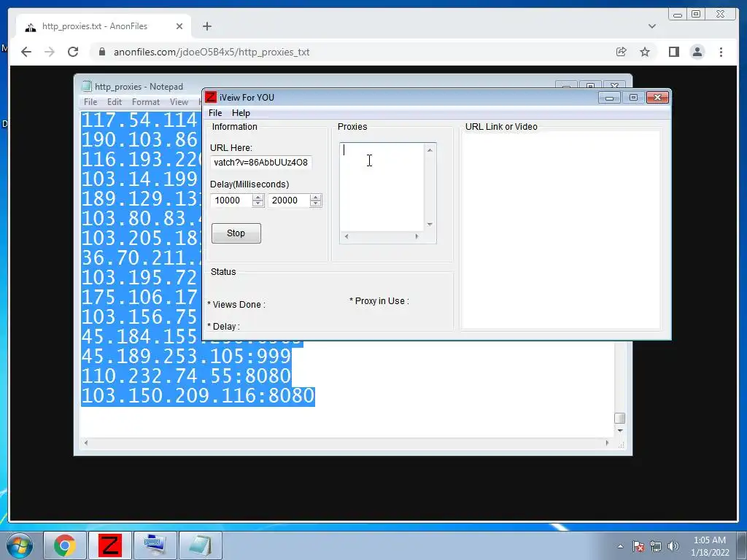Open Notepad Edit menu
This screenshot has height=560, width=747.
115,102
